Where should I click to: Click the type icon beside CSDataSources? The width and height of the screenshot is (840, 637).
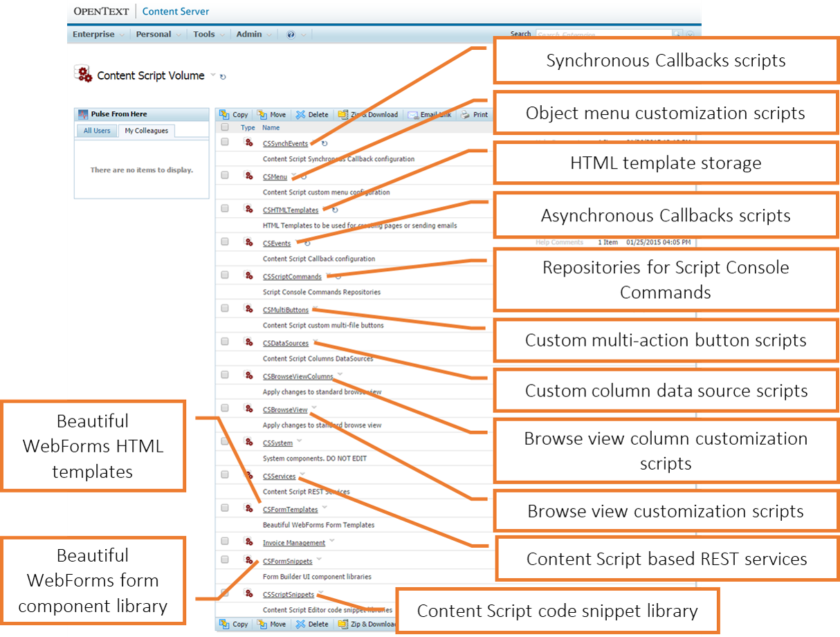[248, 342]
